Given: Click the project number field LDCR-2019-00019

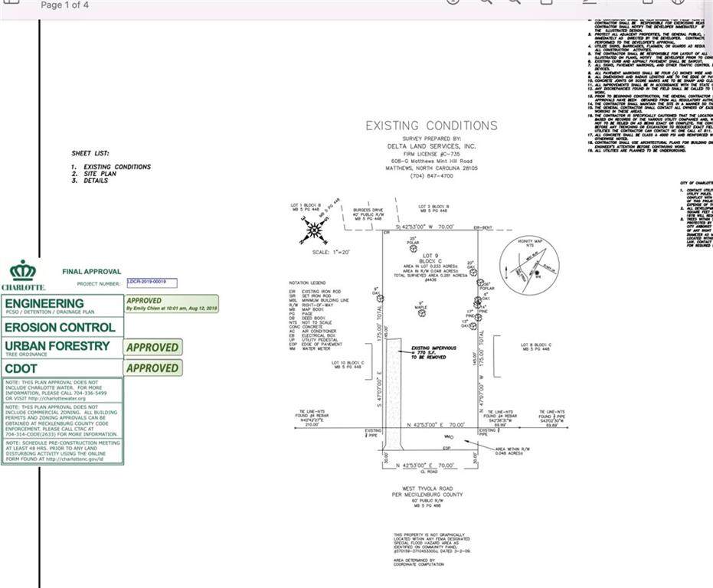Looking at the screenshot, I should pos(152,283).
